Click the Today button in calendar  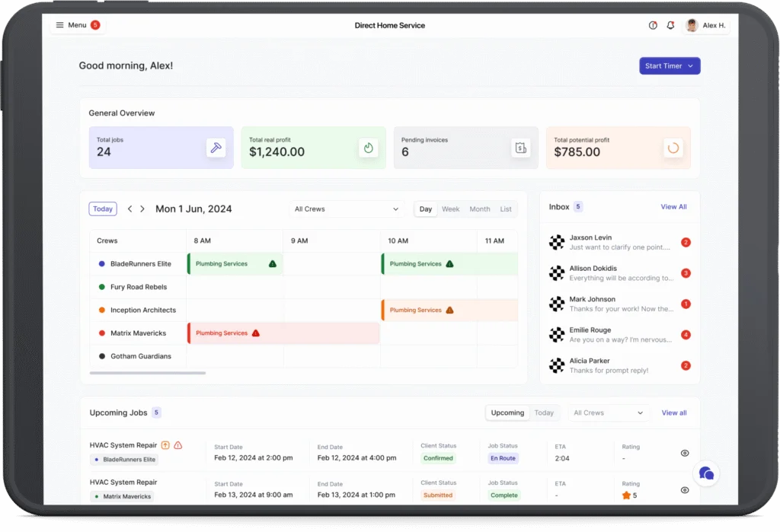[x=103, y=209]
